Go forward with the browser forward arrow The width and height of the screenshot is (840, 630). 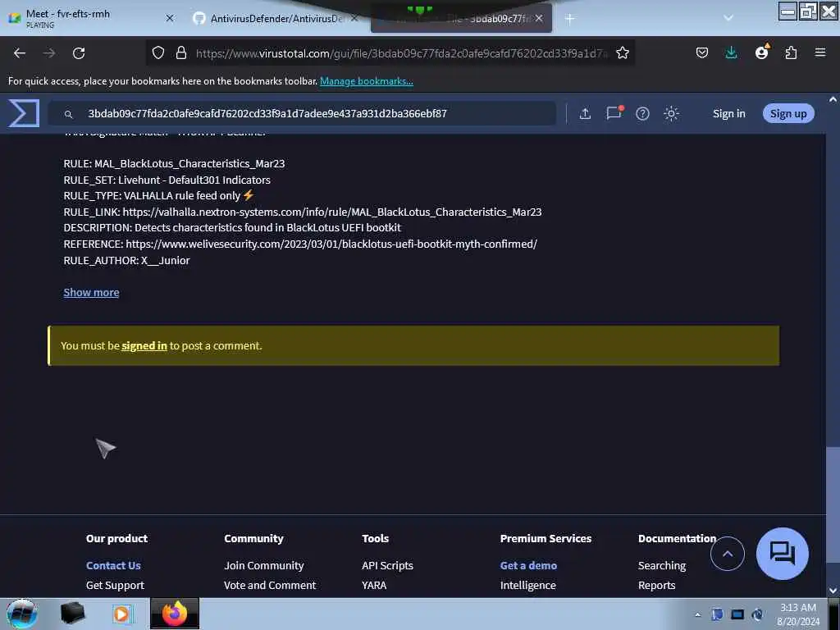[49, 53]
